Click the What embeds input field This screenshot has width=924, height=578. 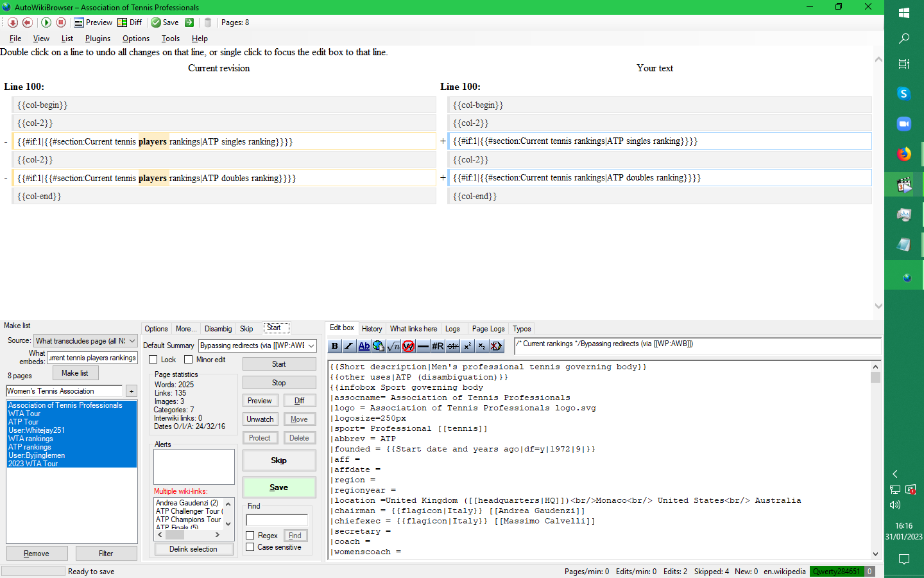(x=92, y=358)
